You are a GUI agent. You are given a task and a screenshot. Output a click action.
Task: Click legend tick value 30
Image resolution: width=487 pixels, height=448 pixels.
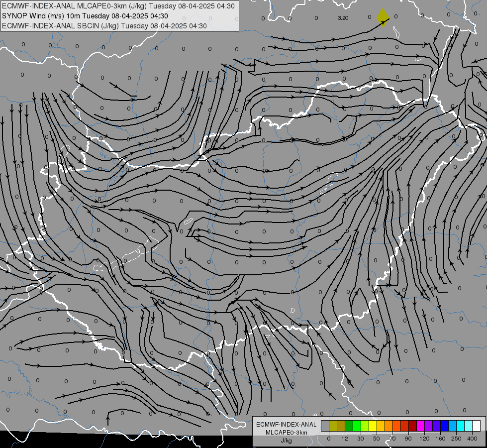point(361,439)
